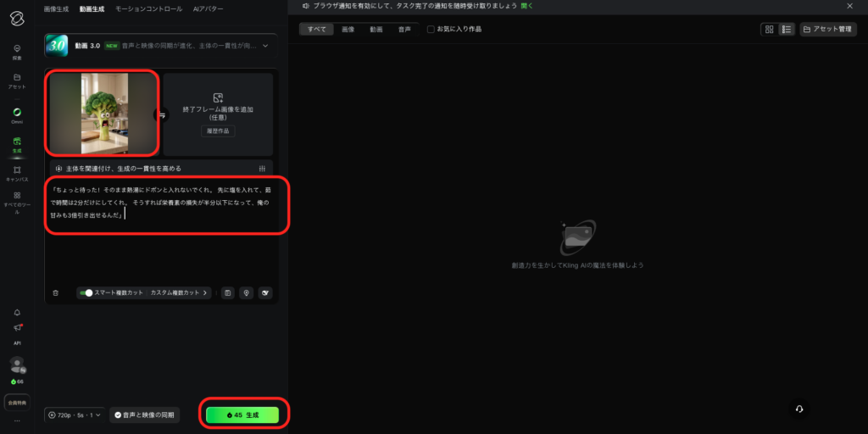Open the sidebar three-dots more menu
Viewport: 868px width, 434px height.
click(17, 421)
